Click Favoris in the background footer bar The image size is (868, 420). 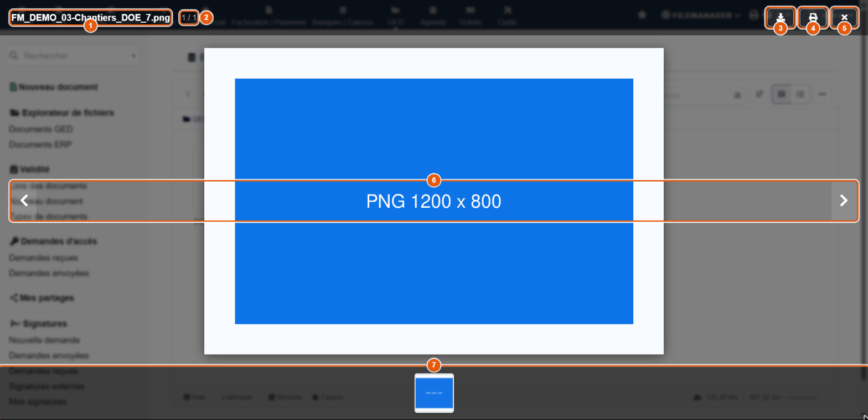pos(328,397)
